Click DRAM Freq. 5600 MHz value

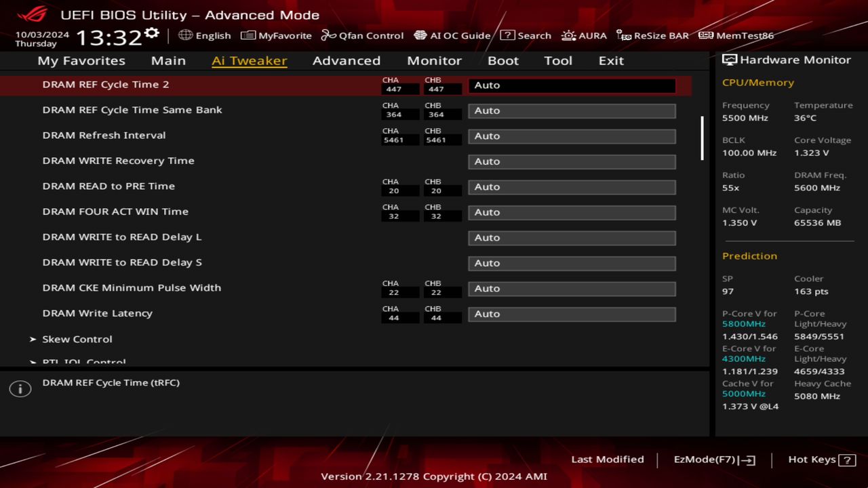(817, 188)
